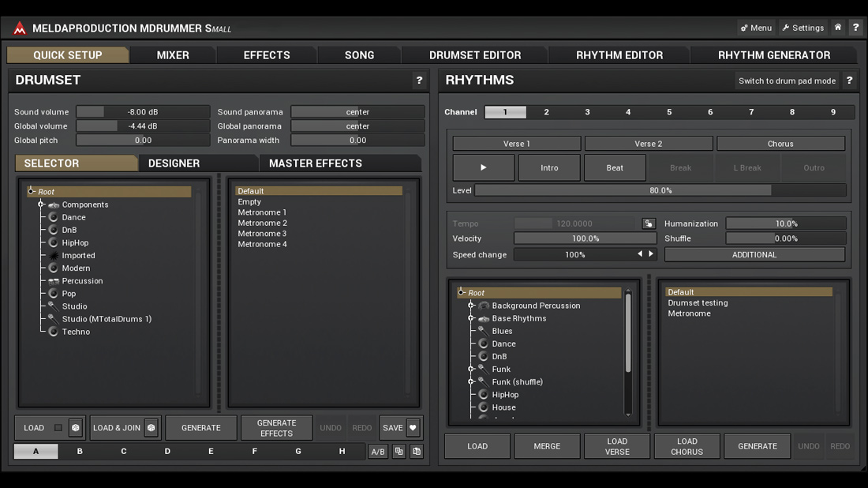868x488 pixels.
Task: Click the microphone icon beside Blues
Action: [483, 331]
